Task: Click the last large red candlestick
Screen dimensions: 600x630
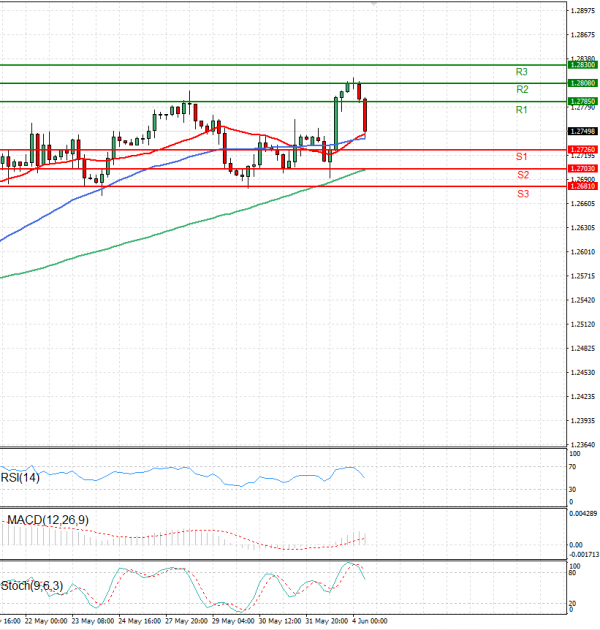Action: coord(365,115)
